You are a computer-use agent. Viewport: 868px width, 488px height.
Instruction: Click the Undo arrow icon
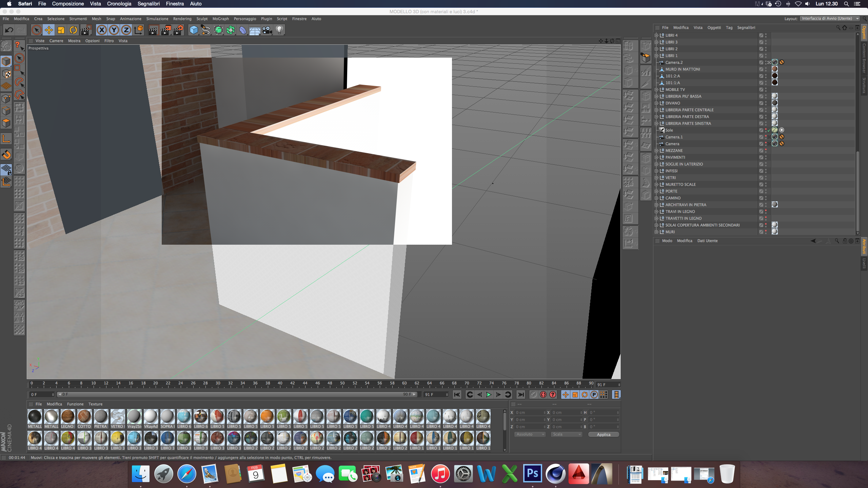coord(9,30)
